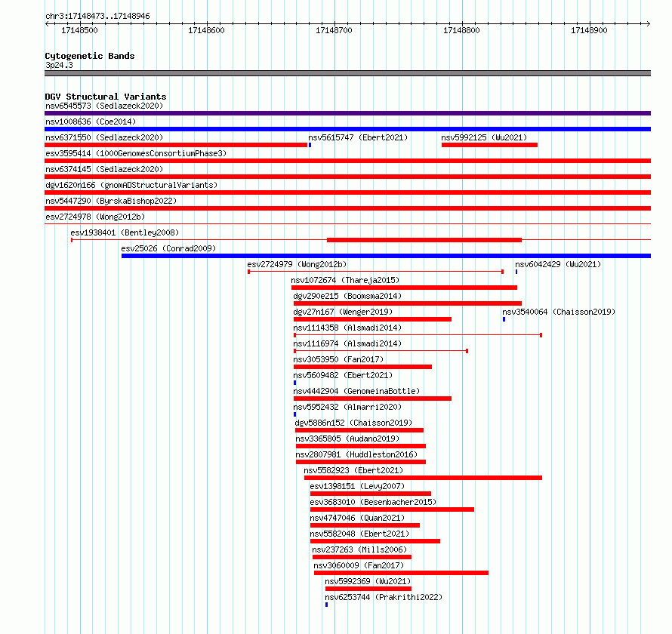Click the small blue nsv6253744 marker

click(x=327, y=605)
